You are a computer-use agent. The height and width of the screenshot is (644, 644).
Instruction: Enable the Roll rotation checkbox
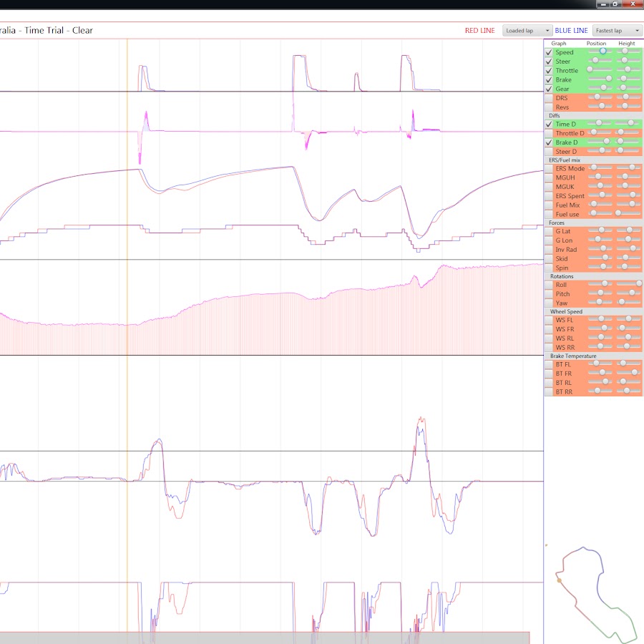(x=549, y=285)
